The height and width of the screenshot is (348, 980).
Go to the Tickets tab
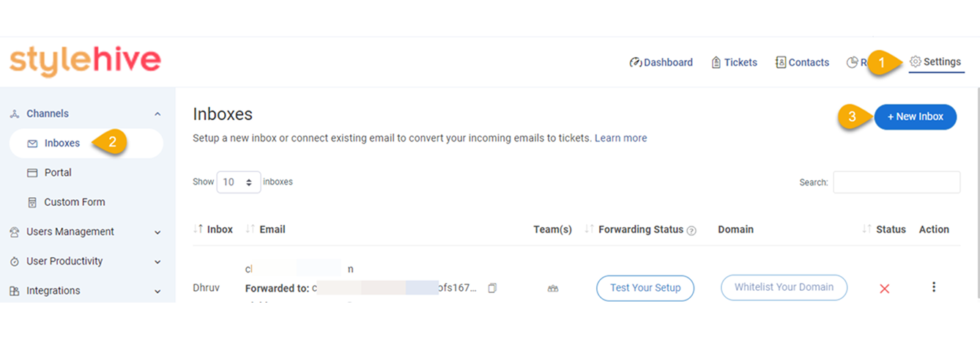734,62
